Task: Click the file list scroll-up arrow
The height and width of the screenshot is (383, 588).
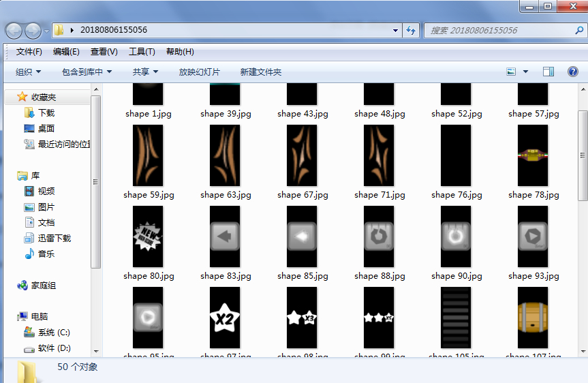Action: (583, 89)
